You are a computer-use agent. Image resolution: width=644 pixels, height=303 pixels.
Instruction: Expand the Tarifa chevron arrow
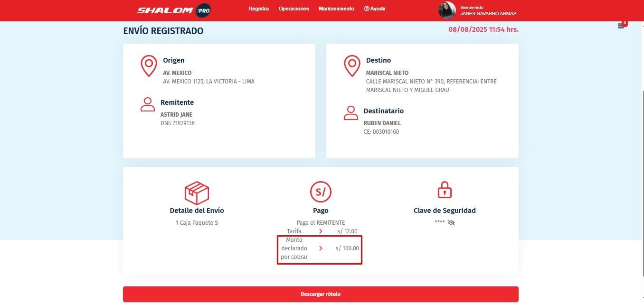(321, 231)
